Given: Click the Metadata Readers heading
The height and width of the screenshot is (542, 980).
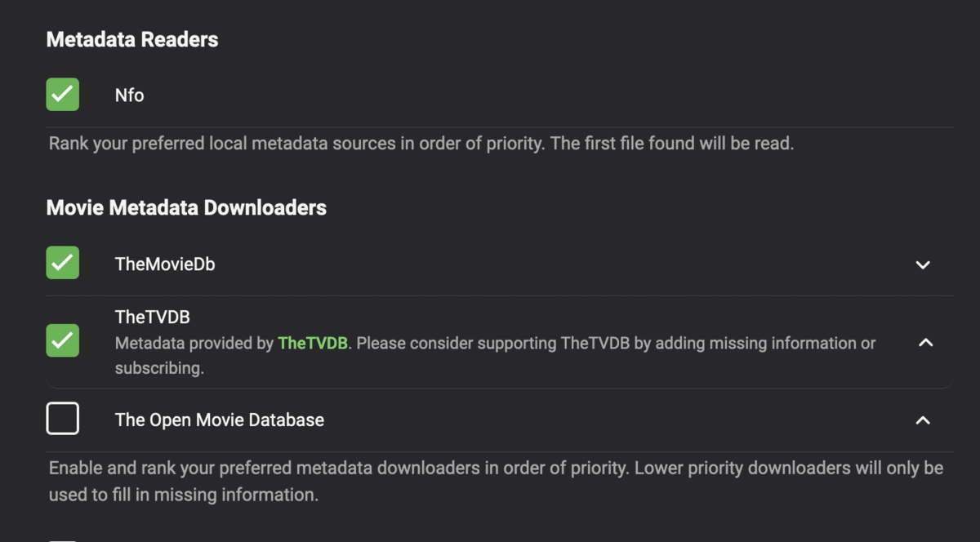Looking at the screenshot, I should 131,38.
